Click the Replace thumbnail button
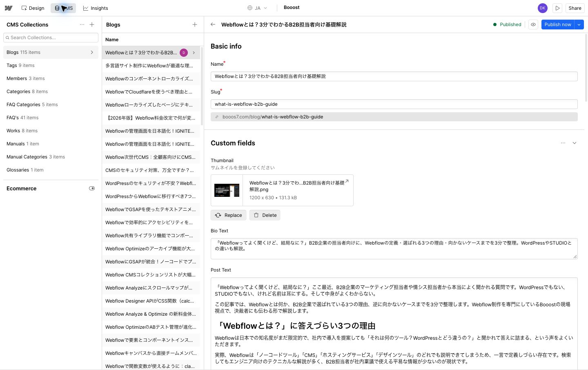 coord(229,215)
